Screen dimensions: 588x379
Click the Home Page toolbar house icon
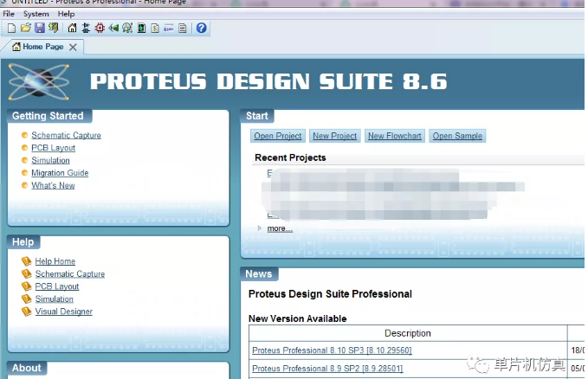pos(72,29)
